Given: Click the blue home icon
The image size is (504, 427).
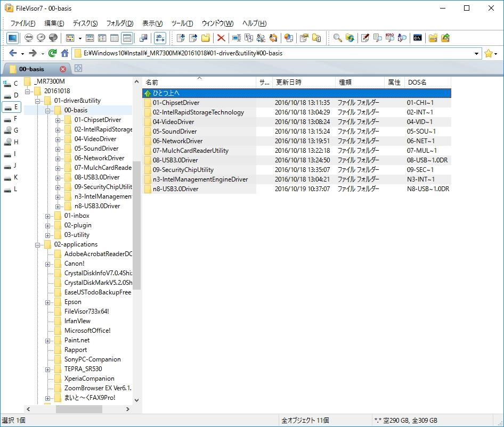Looking at the screenshot, I should pyautogui.click(x=64, y=53).
